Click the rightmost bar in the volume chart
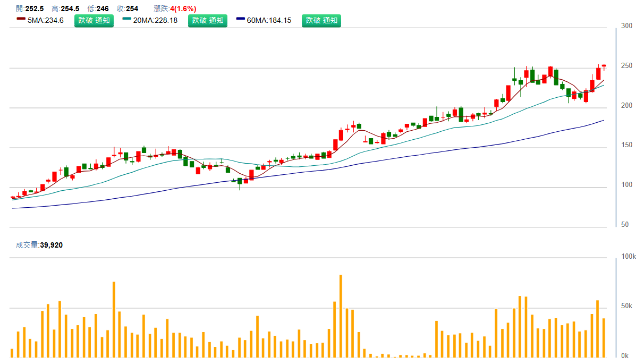 tap(604, 338)
